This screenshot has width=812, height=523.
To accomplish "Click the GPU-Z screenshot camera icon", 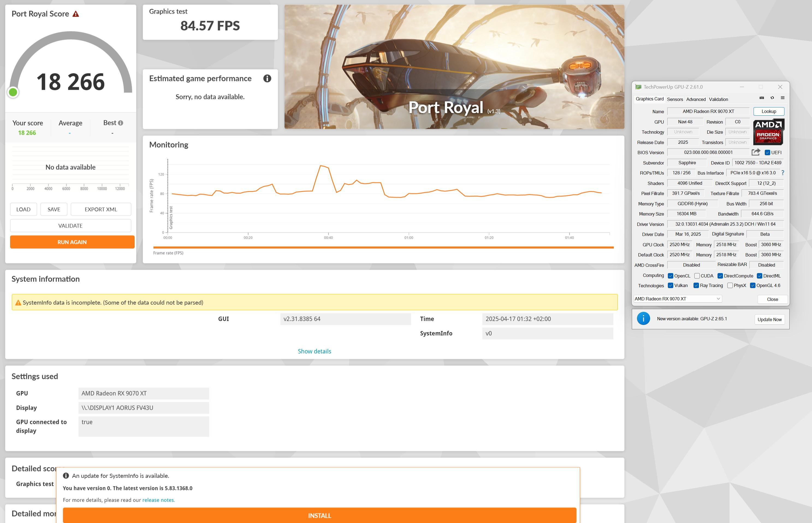I will coord(762,98).
